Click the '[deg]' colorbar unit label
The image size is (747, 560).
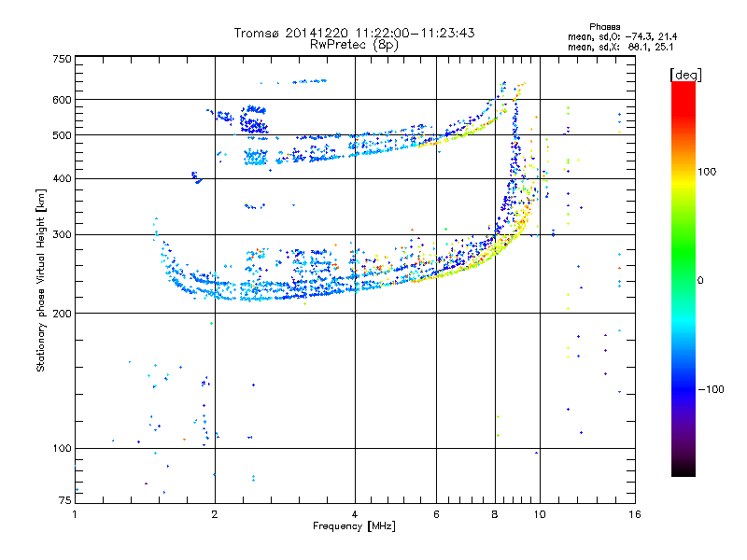[685, 75]
